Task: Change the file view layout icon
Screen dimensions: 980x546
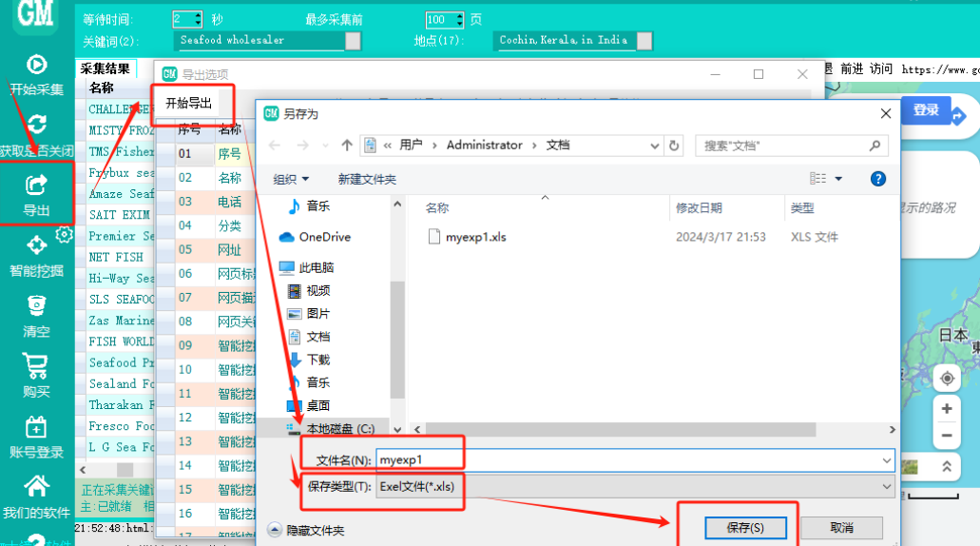Action: tap(817, 179)
